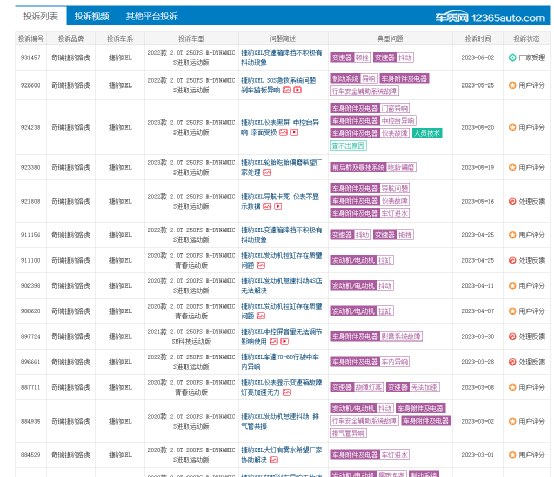Screen dimensions: 554x477
Task: Open the problem description link of complaint 911156
Action: pos(282,235)
